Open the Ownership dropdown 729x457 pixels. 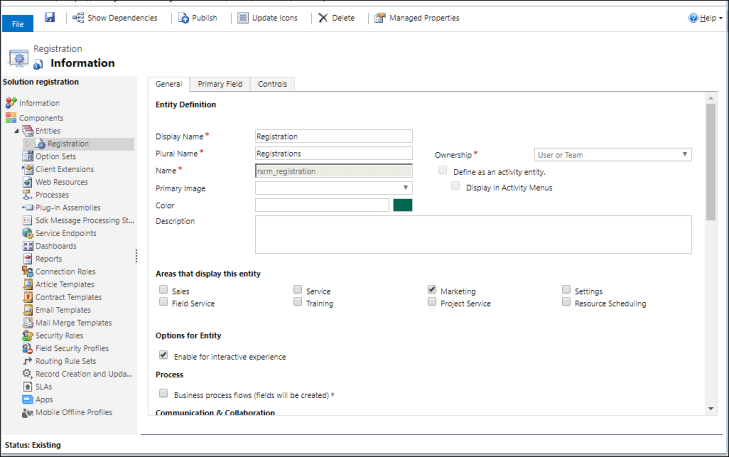612,154
